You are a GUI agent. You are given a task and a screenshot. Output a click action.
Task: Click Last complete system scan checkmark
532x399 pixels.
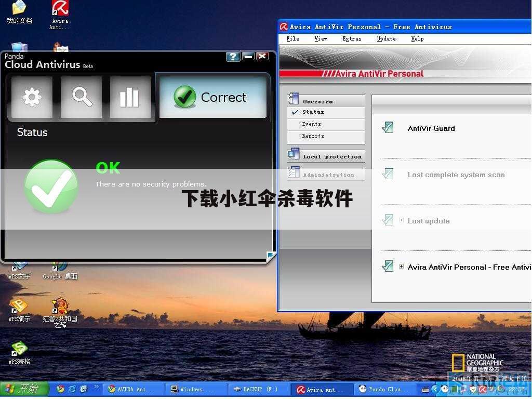coord(388,174)
